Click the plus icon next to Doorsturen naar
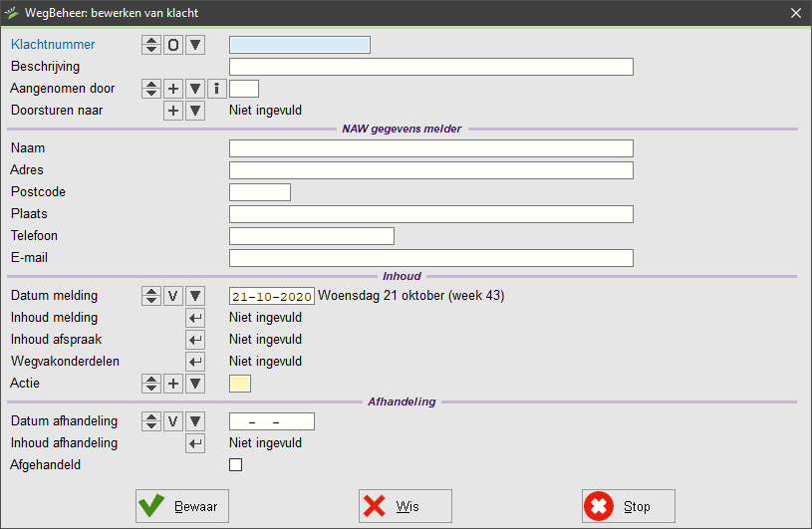This screenshot has width=812, height=529. point(173,111)
